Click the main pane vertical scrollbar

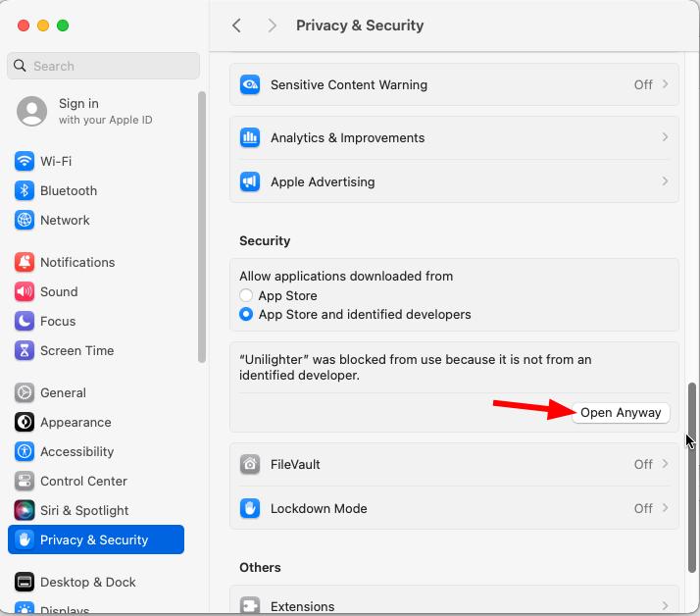point(692,477)
